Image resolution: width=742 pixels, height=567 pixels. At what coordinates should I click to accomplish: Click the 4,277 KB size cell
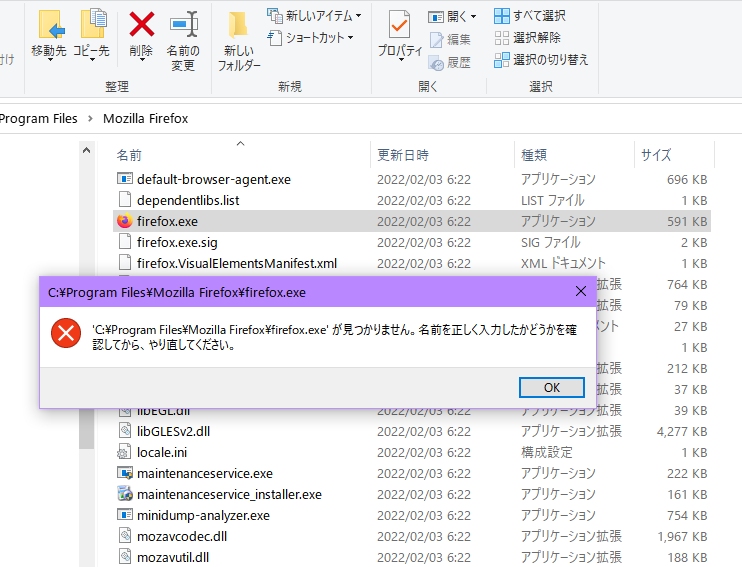click(x=681, y=431)
